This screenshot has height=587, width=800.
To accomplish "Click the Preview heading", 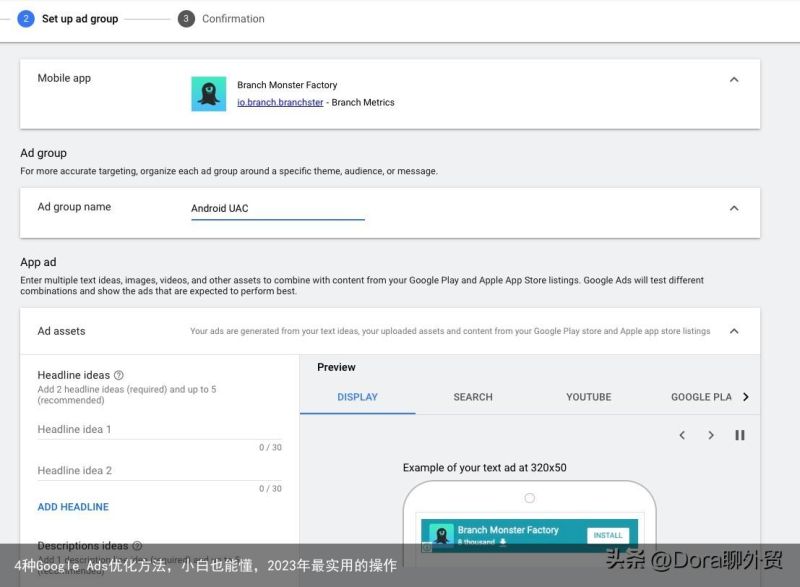I will click(336, 367).
